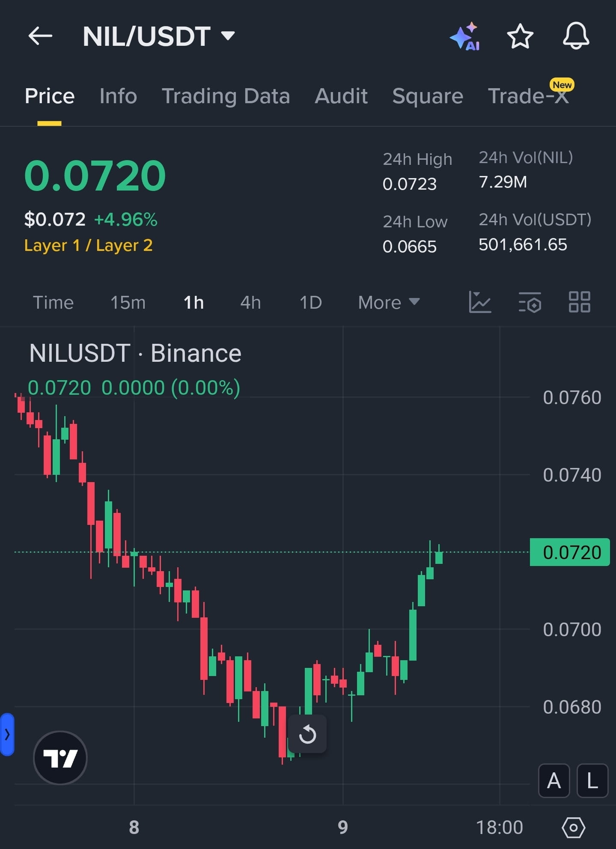This screenshot has width=616, height=849.
Task: Tap the date 8 time axis label
Action: [134, 828]
